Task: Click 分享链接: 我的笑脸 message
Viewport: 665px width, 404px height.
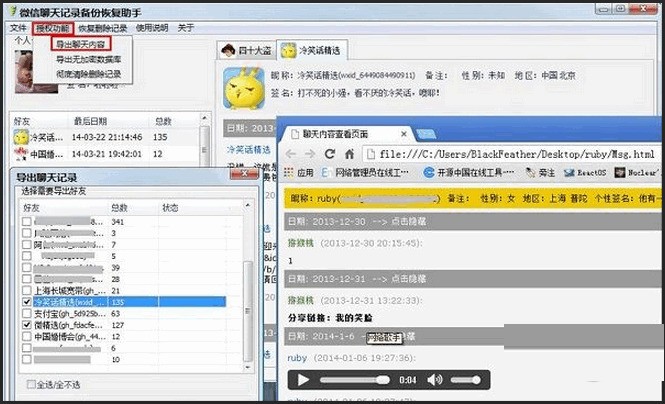Action: pos(330,318)
